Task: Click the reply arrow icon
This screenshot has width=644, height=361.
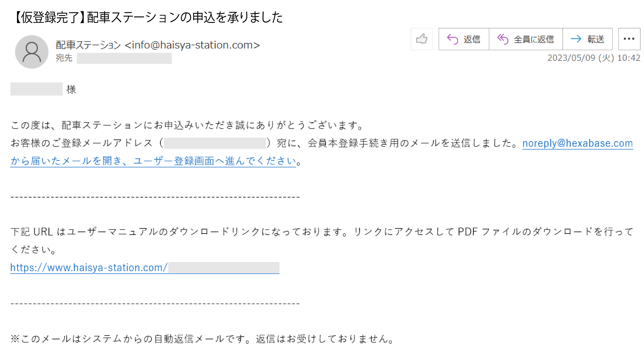Action: point(452,39)
